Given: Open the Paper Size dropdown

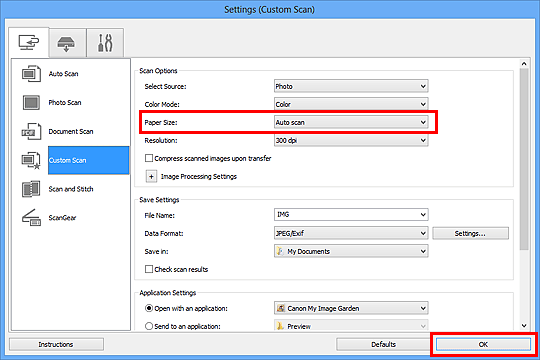Looking at the screenshot, I should [351, 122].
